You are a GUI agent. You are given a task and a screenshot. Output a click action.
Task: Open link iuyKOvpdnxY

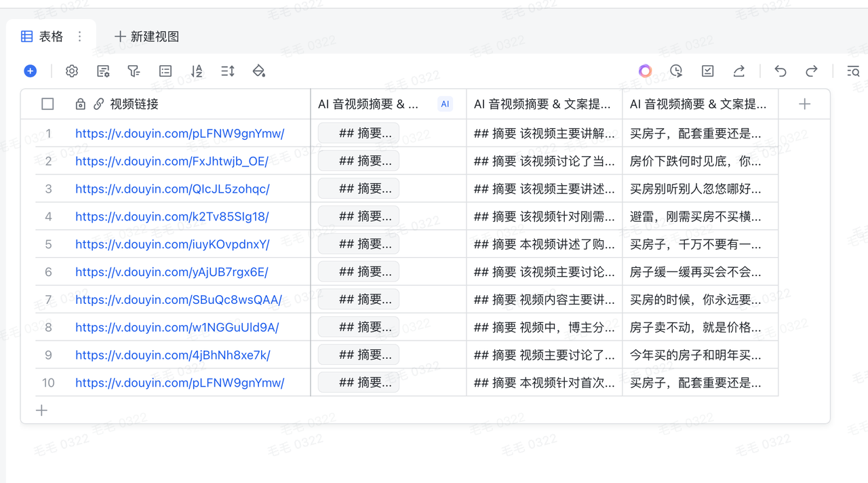point(172,244)
